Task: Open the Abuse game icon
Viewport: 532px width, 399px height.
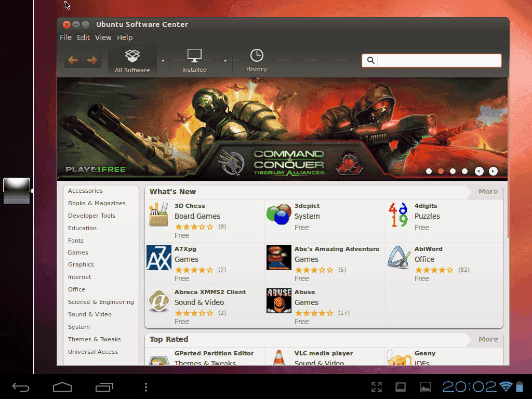Action: 279,301
